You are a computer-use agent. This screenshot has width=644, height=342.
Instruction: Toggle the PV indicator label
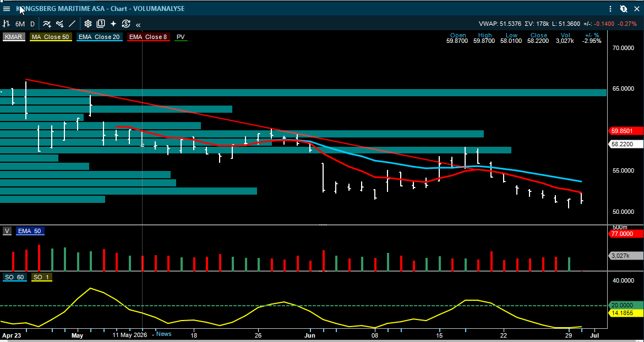tap(181, 37)
